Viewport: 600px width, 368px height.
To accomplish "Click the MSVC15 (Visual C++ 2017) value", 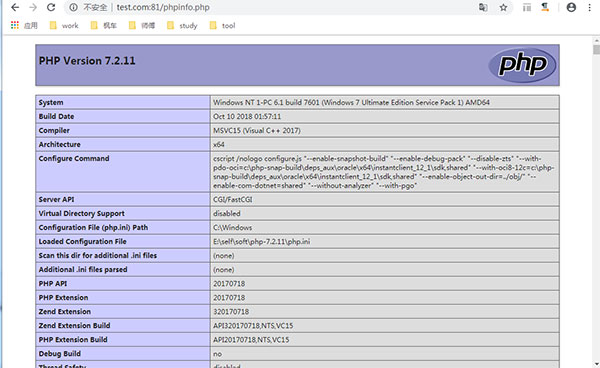I will pos(257,130).
